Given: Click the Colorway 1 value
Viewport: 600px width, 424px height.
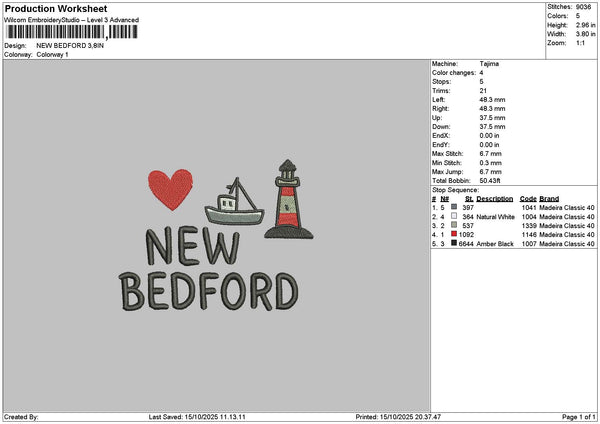Looking at the screenshot, I should [x=53, y=54].
